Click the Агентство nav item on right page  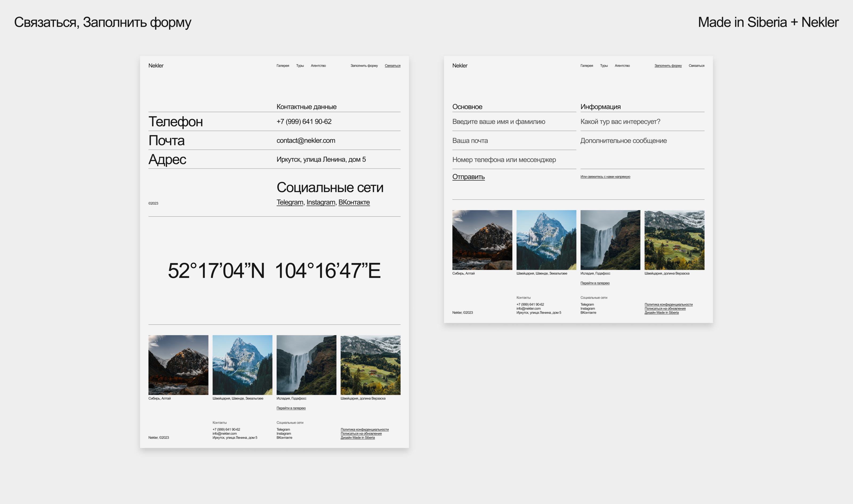pyautogui.click(x=622, y=66)
